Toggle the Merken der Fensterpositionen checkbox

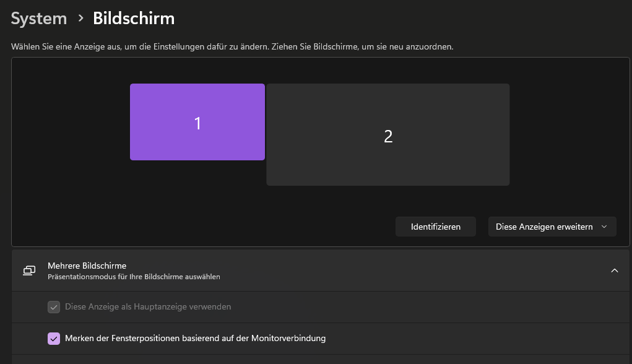[x=54, y=339]
